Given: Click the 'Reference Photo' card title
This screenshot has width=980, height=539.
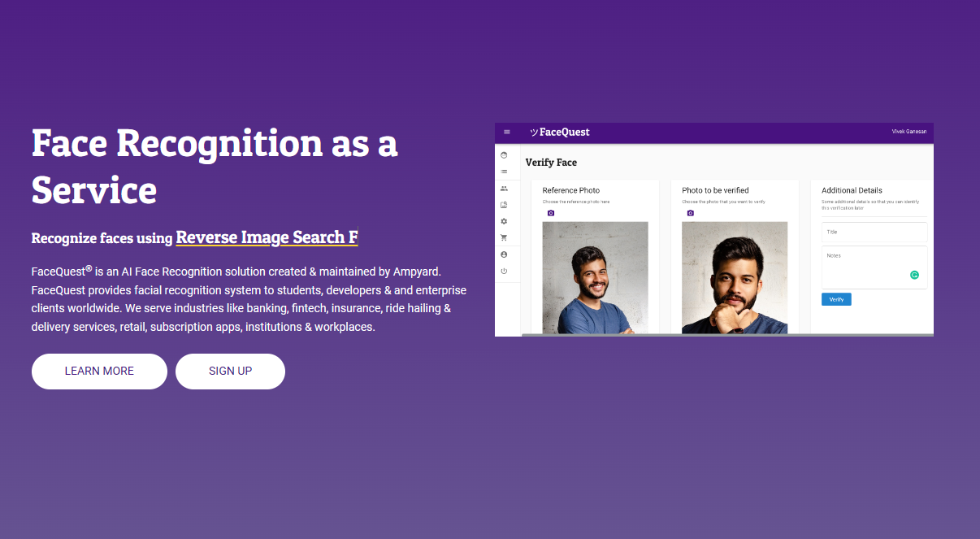Looking at the screenshot, I should click(x=571, y=190).
